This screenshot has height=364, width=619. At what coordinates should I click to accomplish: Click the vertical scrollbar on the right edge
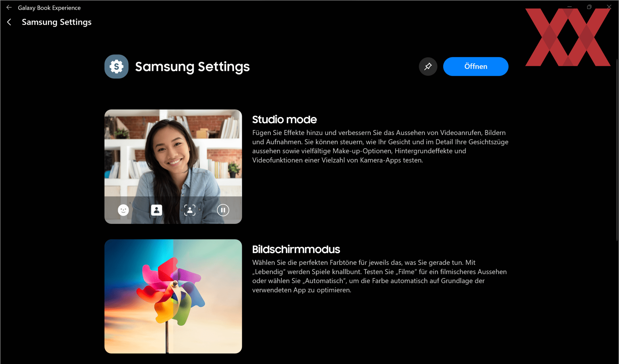(x=617, y=150)
